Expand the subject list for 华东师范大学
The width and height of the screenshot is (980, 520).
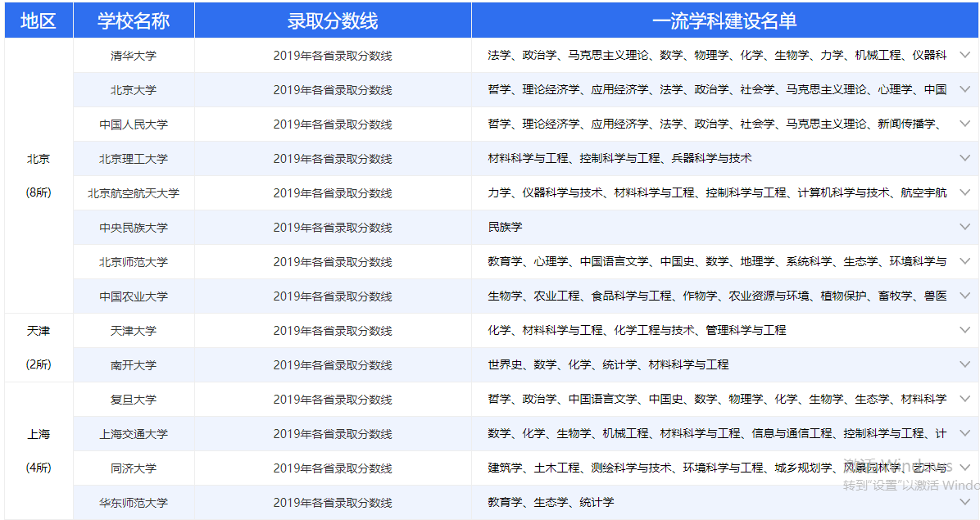point(965,501)
